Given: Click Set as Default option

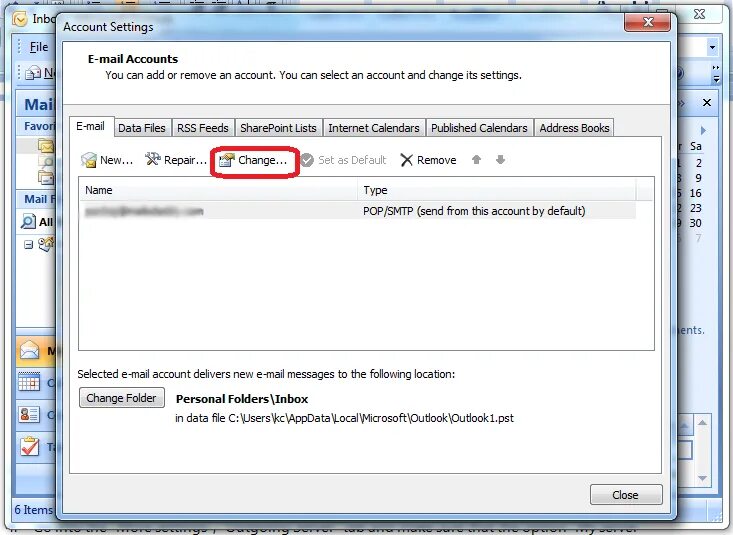Looking at the screenshot, I should pos(344,160).
